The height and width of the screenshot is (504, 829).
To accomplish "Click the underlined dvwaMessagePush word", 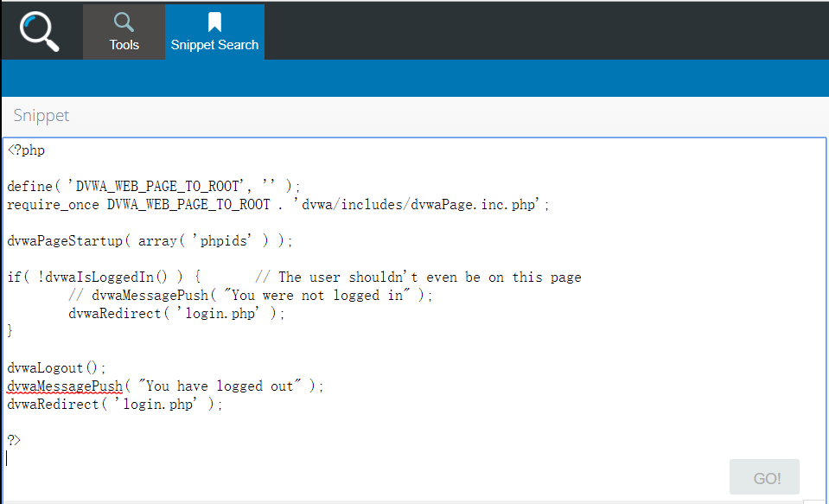I will [65, 386].
